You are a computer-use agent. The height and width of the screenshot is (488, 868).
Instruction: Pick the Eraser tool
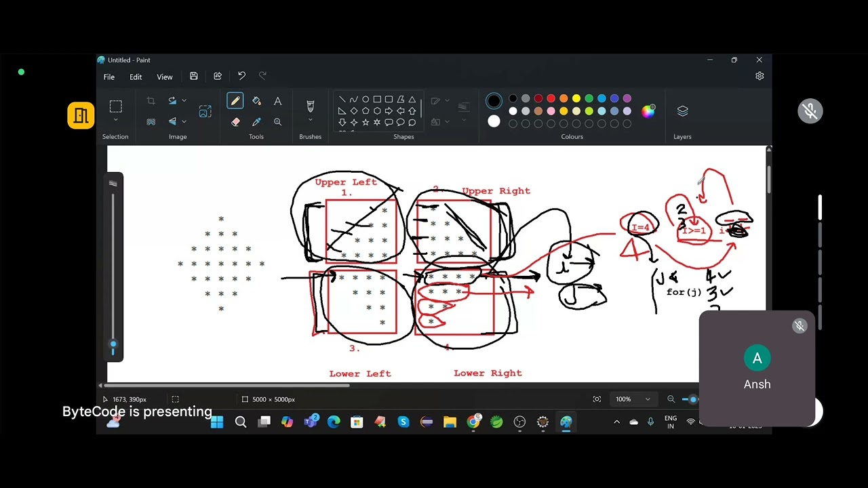pos(235,122)
